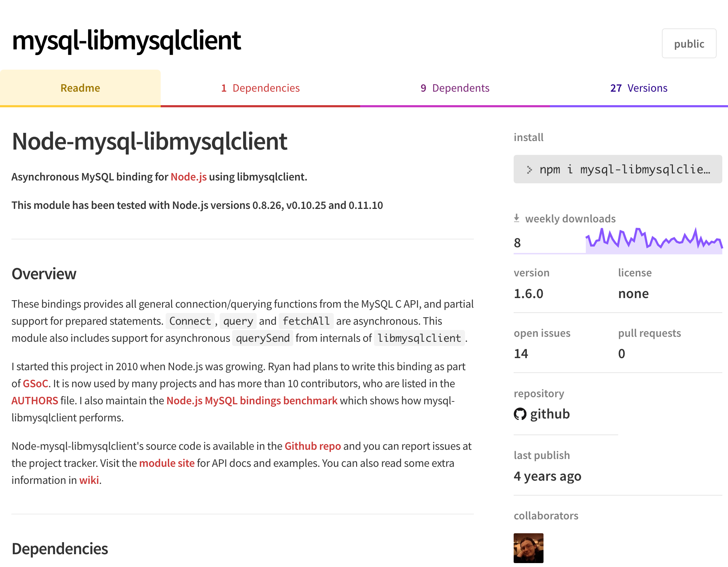
Task: Click the GitHub octocat repository icon
Action: pyautogui.click(x=520, y=414)
